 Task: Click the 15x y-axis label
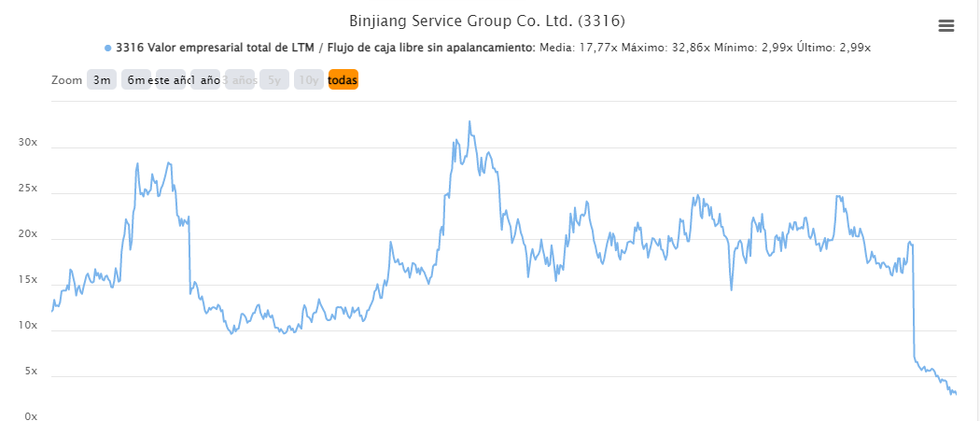pos(27,280)
